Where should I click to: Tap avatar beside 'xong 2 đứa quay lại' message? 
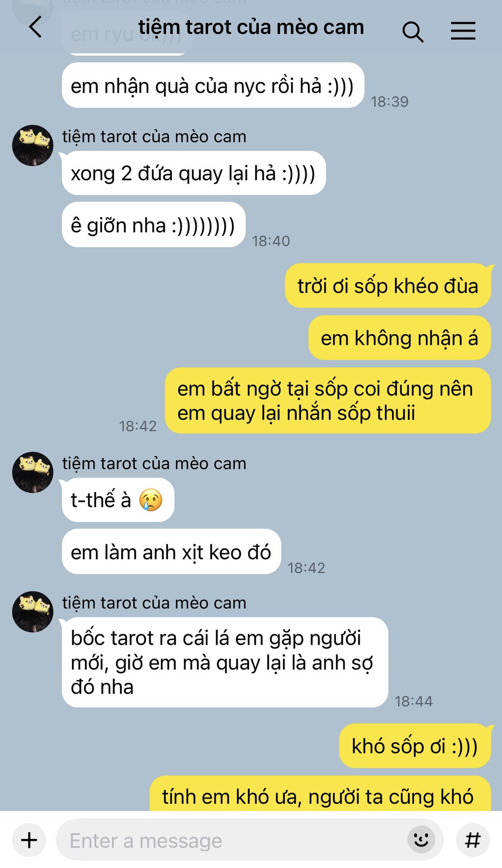33,146
